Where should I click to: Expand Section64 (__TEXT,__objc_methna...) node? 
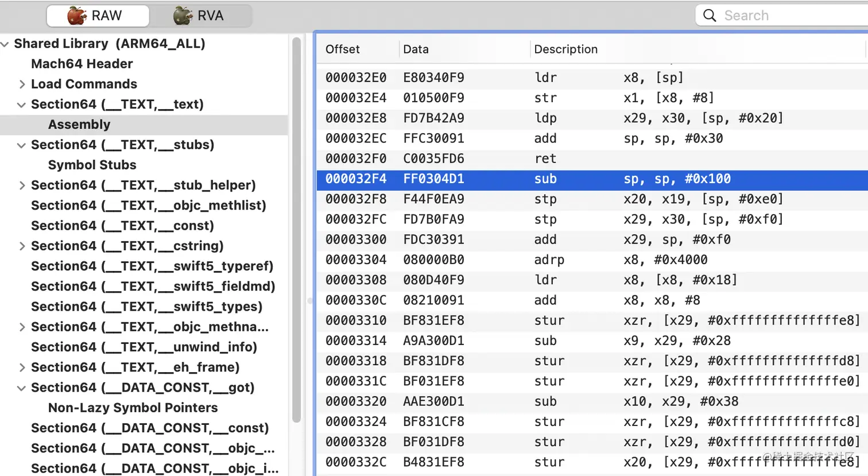coord(22,327)
